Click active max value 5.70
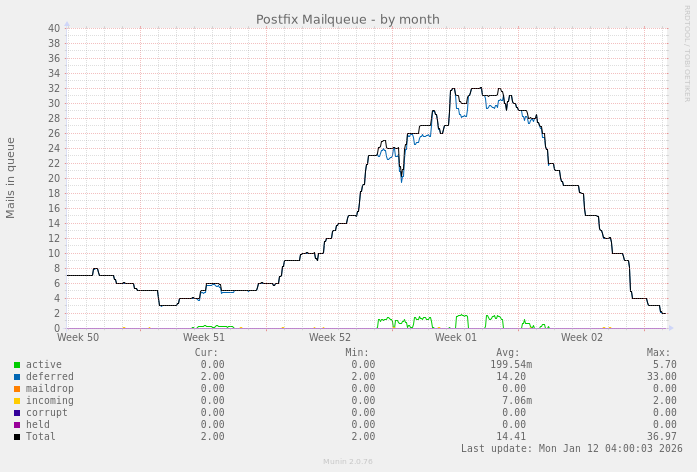Screen dimensions: 697x472 [665, 364]
